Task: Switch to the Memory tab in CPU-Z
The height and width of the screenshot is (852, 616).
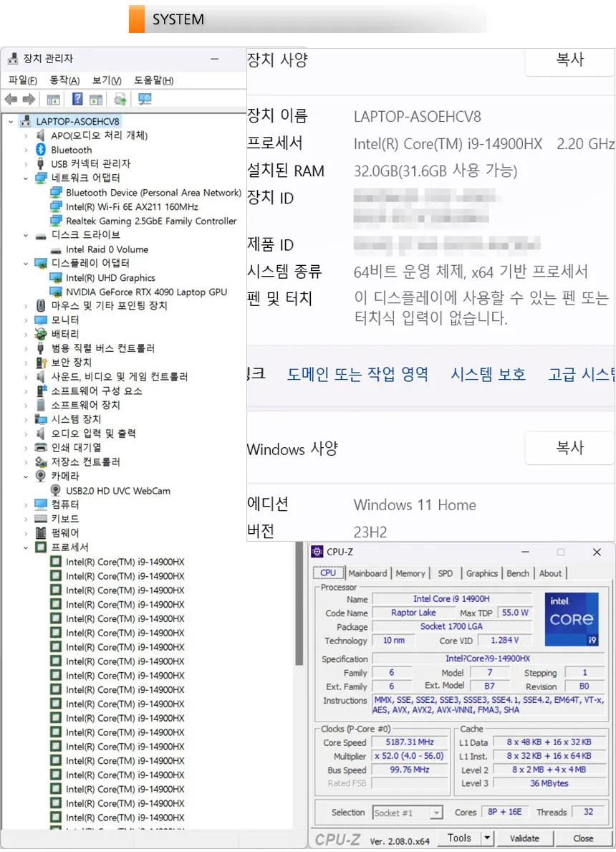Action: [x=410, y=573]
